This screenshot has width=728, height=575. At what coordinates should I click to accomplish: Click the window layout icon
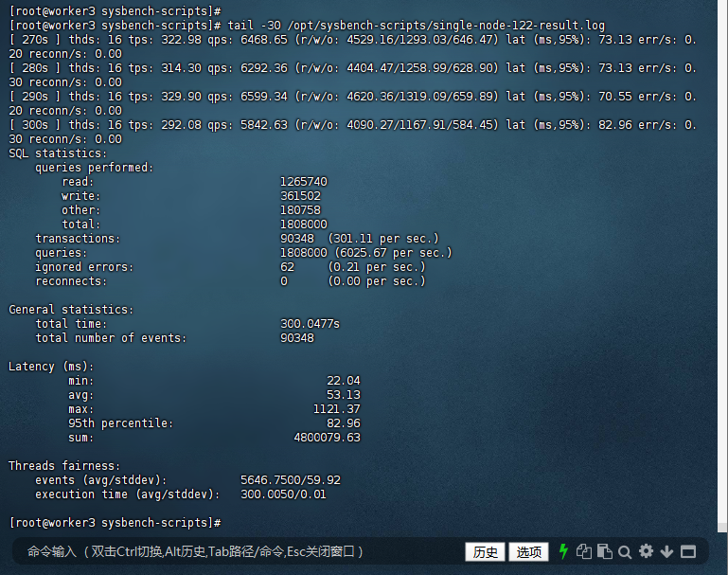coord(688,551)
